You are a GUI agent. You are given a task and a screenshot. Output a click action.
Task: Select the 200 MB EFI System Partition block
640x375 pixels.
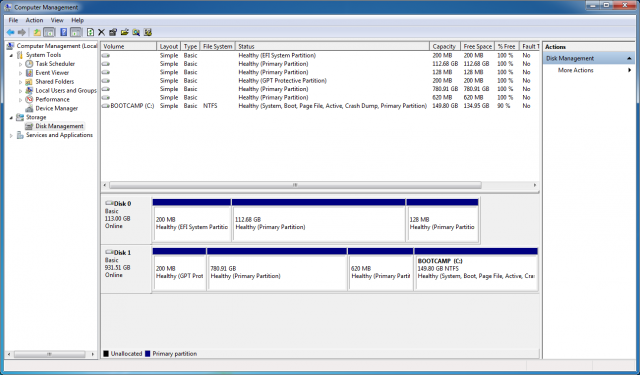[191, 220]
